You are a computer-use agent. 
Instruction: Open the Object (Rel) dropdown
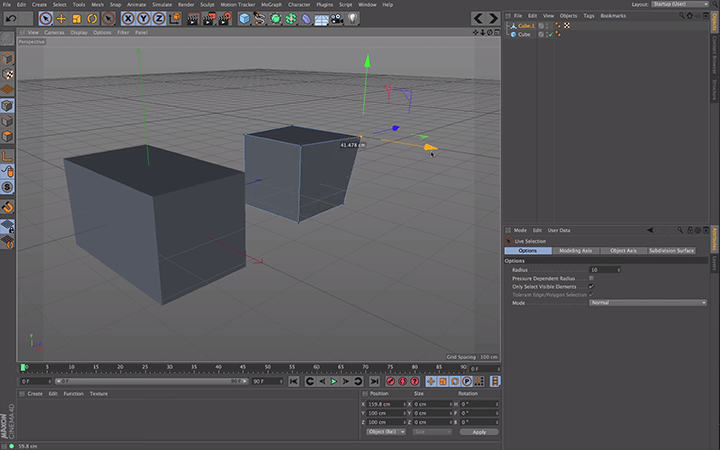point(386,432)
